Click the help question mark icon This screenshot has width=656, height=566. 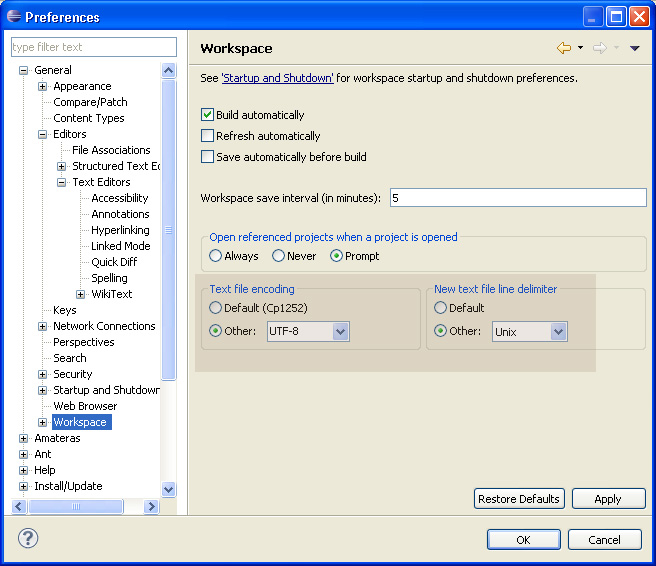pyautogui.click(x=28, y=538)
